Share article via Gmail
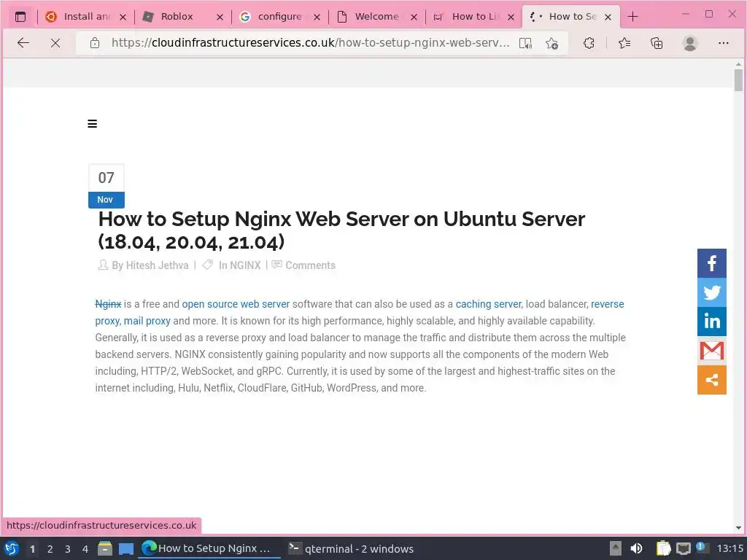Screen dimensions: 747x560 (x=712, y=351)
